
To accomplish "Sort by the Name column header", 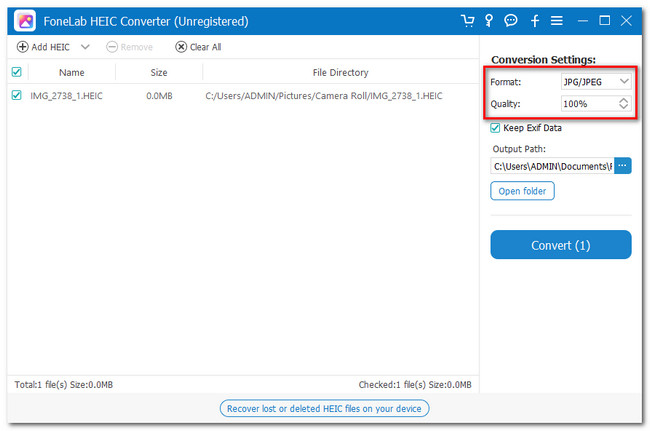I will (x=72, y=73).
